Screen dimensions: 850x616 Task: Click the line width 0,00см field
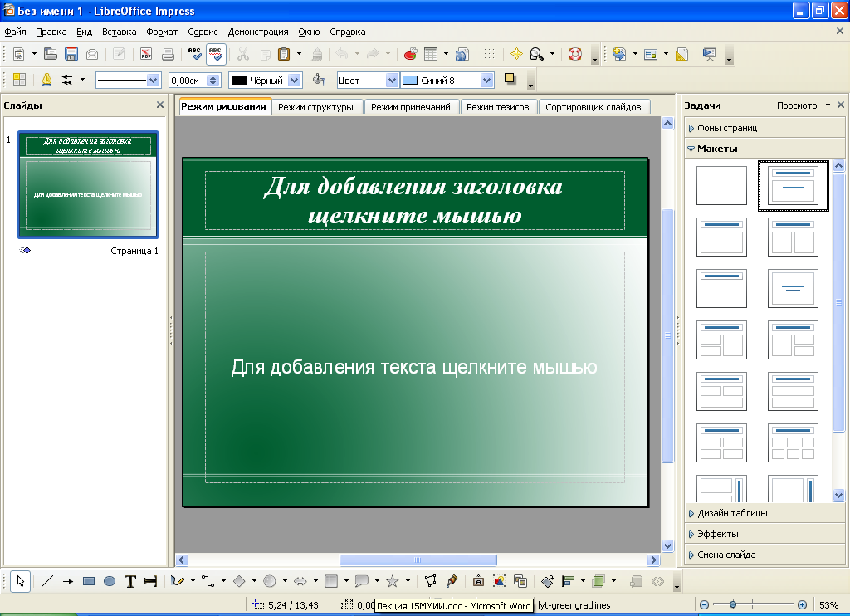[188, 81]
